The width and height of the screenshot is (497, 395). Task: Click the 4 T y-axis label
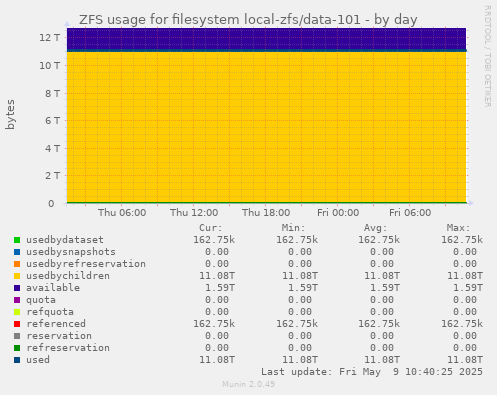tap(53, 148)
